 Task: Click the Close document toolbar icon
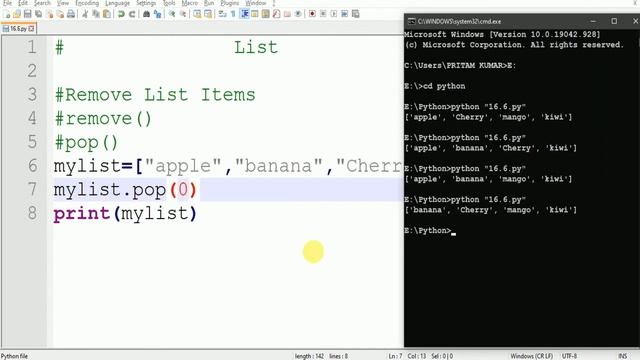(49, 14)
